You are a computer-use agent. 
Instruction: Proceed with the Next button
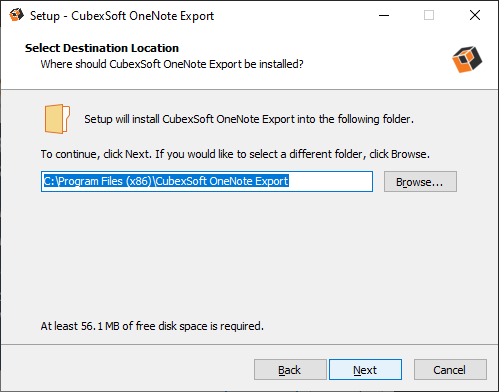[365, 369]
